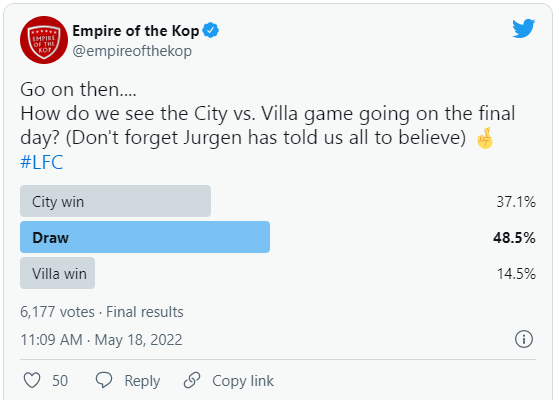Click the Twitter bird logo
Screen dimensions: 554x400
click(524, 29)
